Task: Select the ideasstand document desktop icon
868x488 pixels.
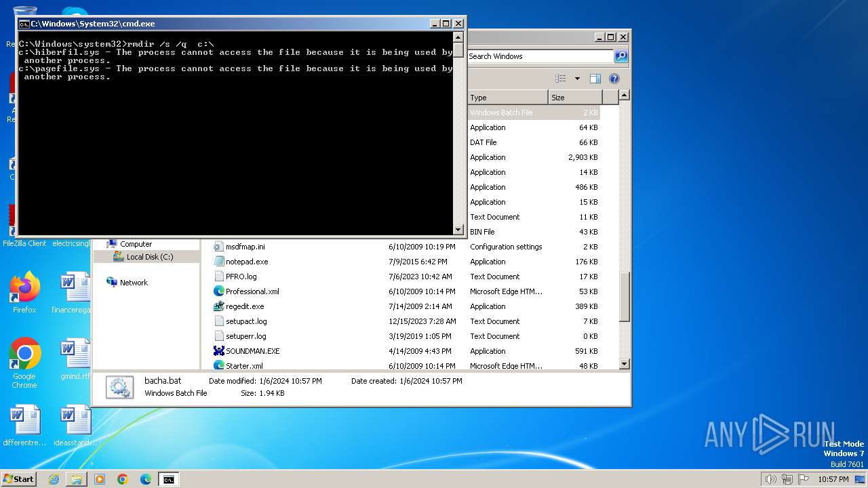Action: [75, 426]
